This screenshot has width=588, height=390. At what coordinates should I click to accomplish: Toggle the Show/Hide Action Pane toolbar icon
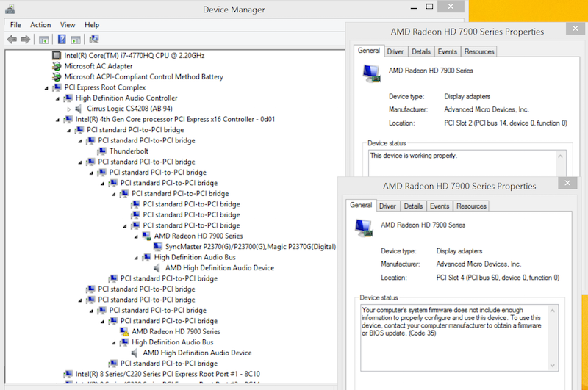76,40
